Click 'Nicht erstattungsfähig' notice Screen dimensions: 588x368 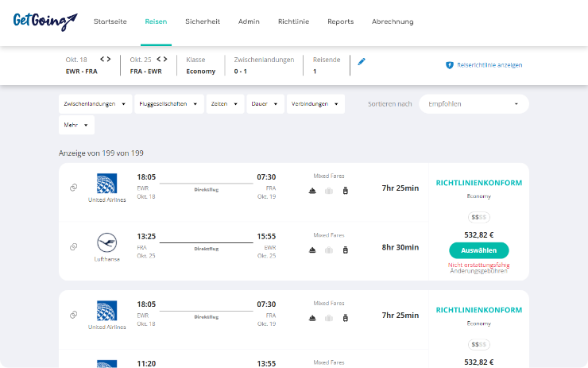[479, 265]
